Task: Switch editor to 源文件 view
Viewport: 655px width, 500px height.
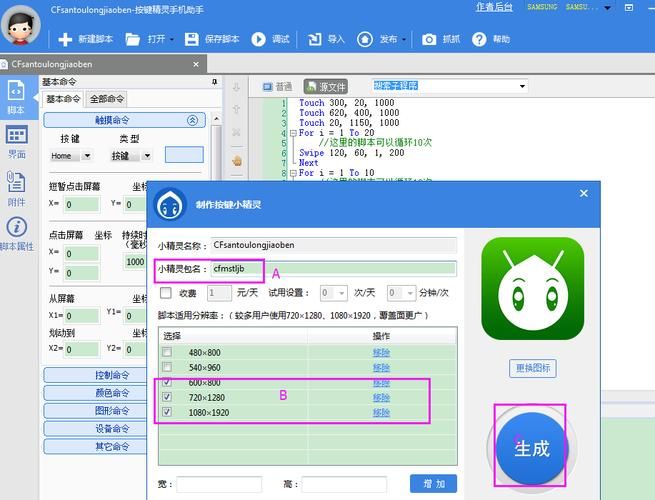Action: (326, 86)
